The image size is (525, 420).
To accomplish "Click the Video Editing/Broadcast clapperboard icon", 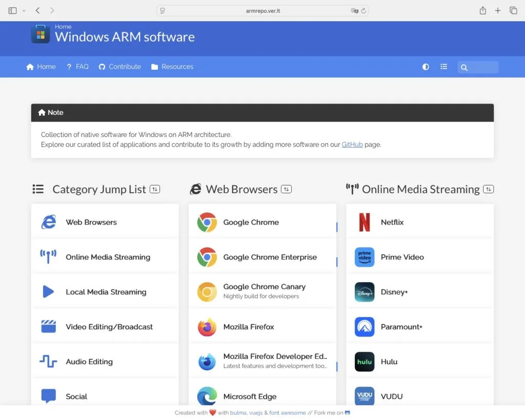I will click(x=49, y=327).
